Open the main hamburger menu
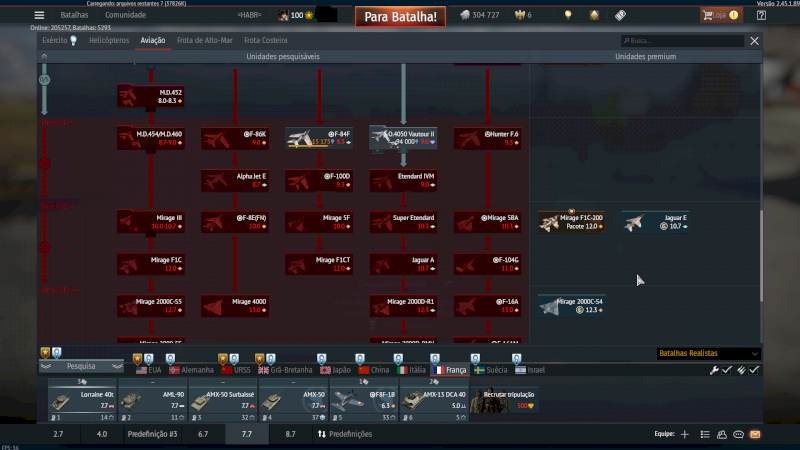 coord(39,15)
